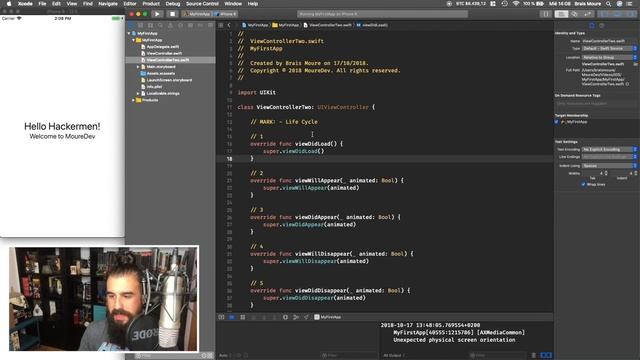Click Simulate Location arrow in the debug bar

pyautogui.click(x=307, y=317)
